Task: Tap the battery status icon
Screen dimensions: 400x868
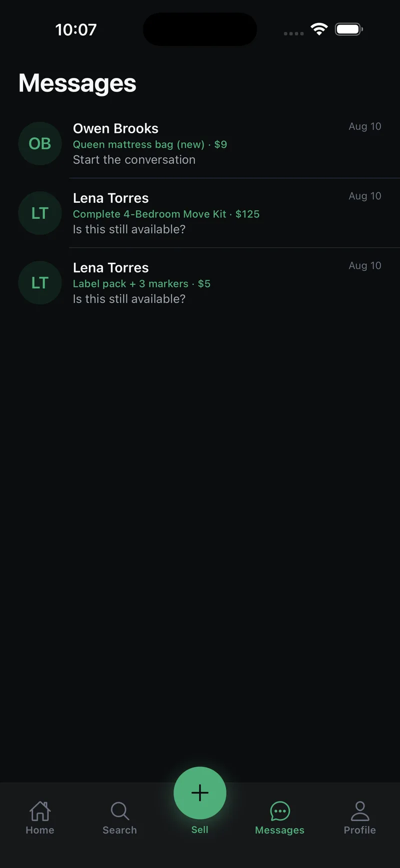Action: (349, 29)
